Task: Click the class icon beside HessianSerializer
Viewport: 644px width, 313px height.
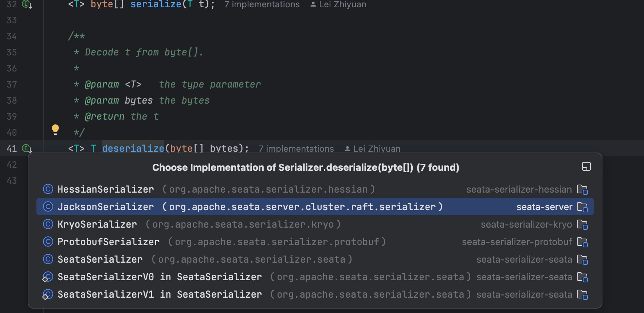Action: click(x=48, y=189)
